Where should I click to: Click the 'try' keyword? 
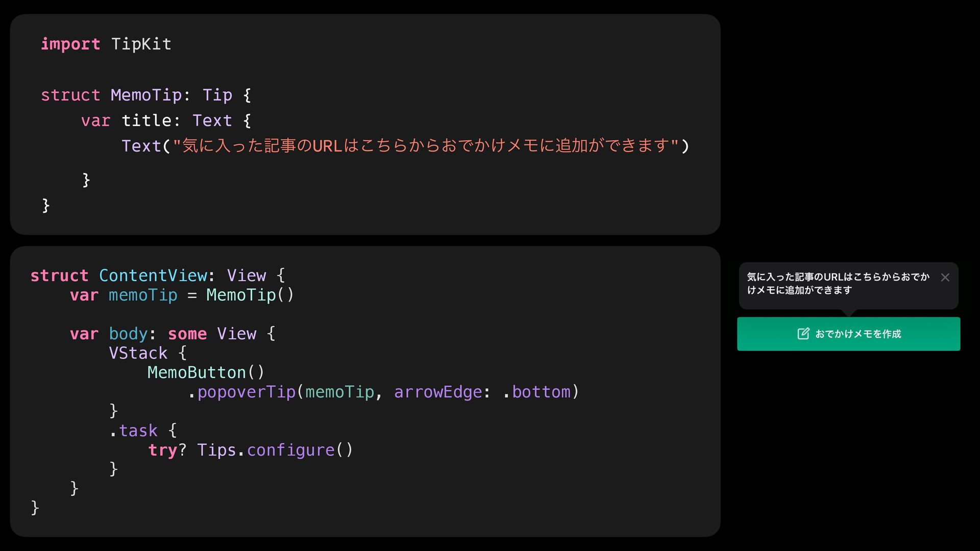point(162,450)
